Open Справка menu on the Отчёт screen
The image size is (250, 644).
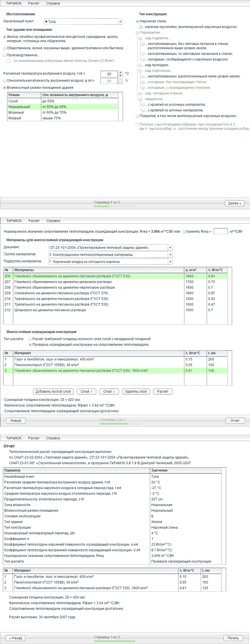pos(53,438)
